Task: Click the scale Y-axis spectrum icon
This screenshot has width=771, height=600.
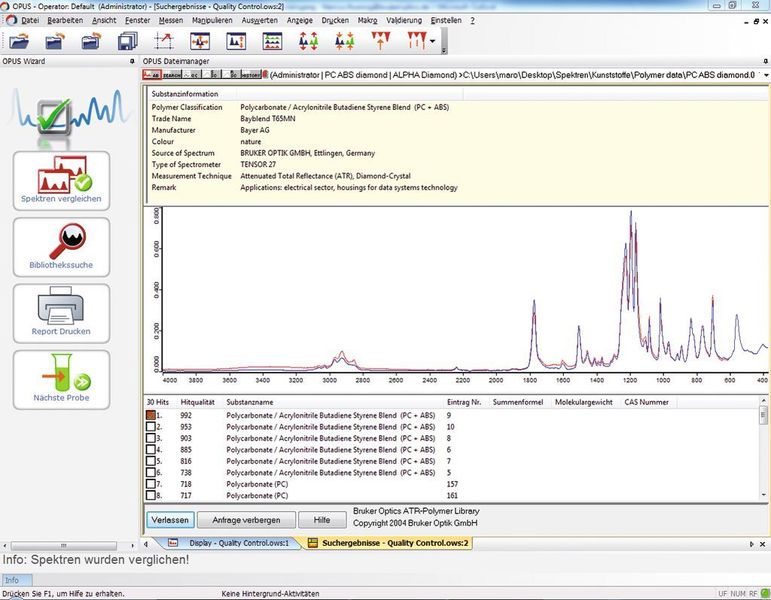Action: [236, 41]
